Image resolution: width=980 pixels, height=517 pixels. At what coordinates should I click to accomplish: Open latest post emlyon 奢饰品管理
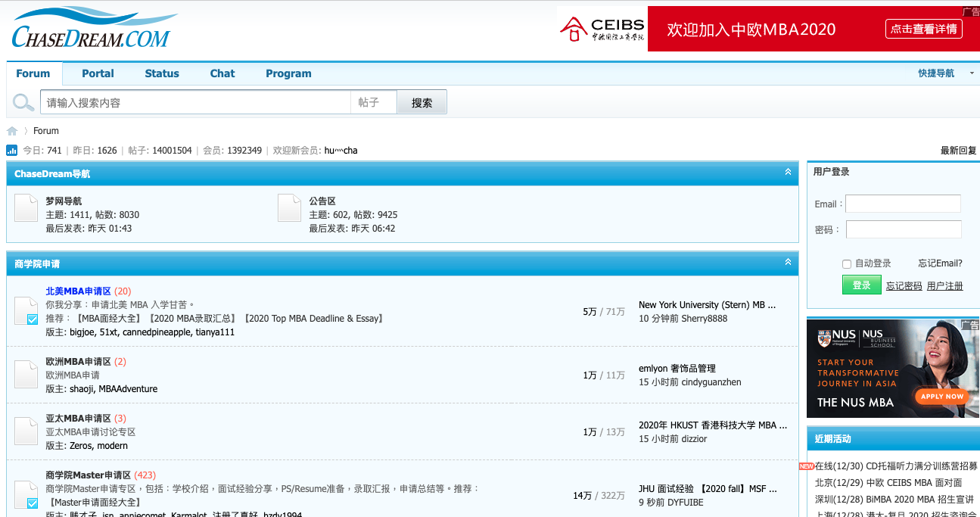pyautogui.click(x=677, y=369)
